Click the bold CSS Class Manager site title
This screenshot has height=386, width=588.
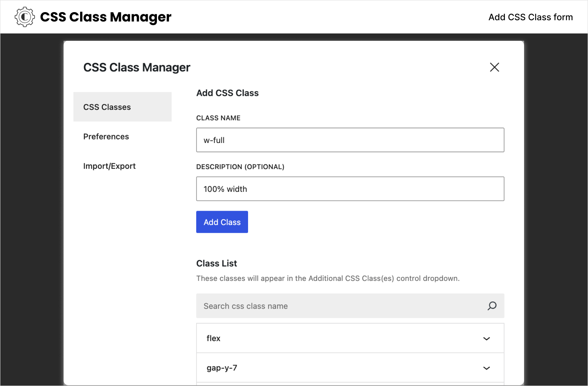click(x=105, y=17)
